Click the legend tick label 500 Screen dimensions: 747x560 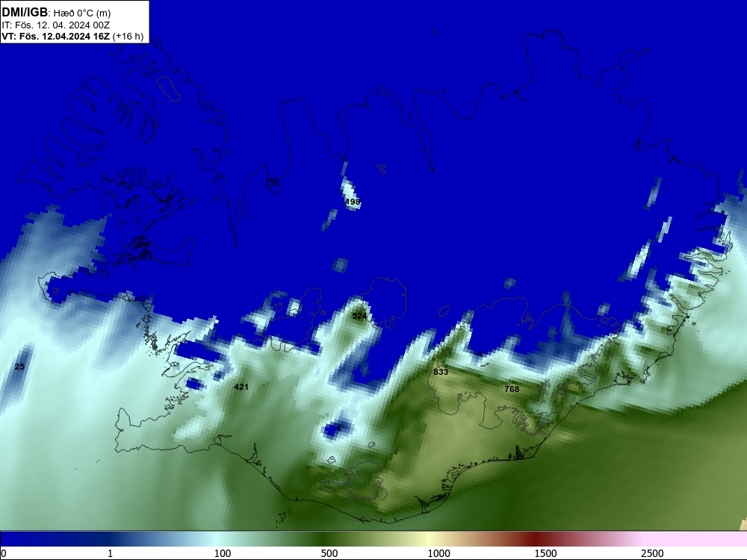tap(329, 553)
